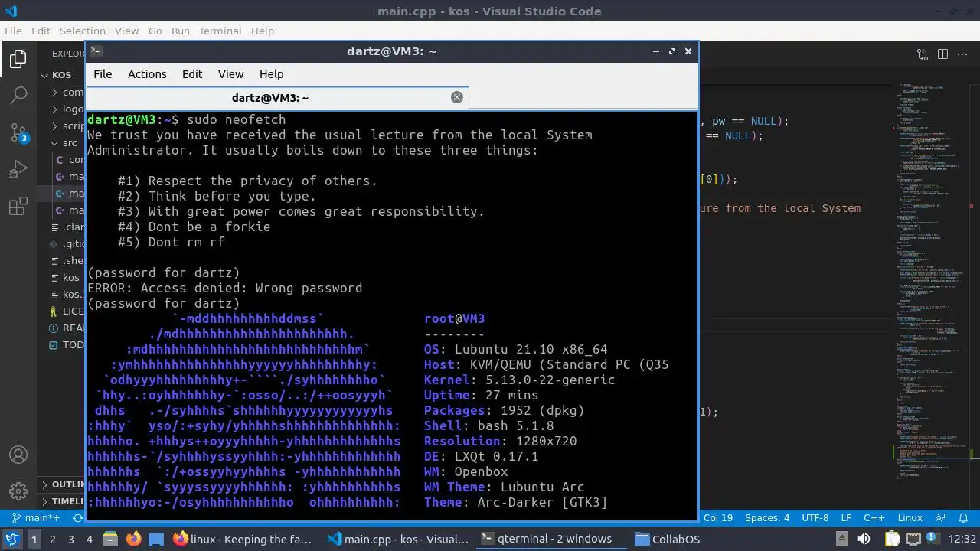Open the Run and Debug view

coord(18,170)
